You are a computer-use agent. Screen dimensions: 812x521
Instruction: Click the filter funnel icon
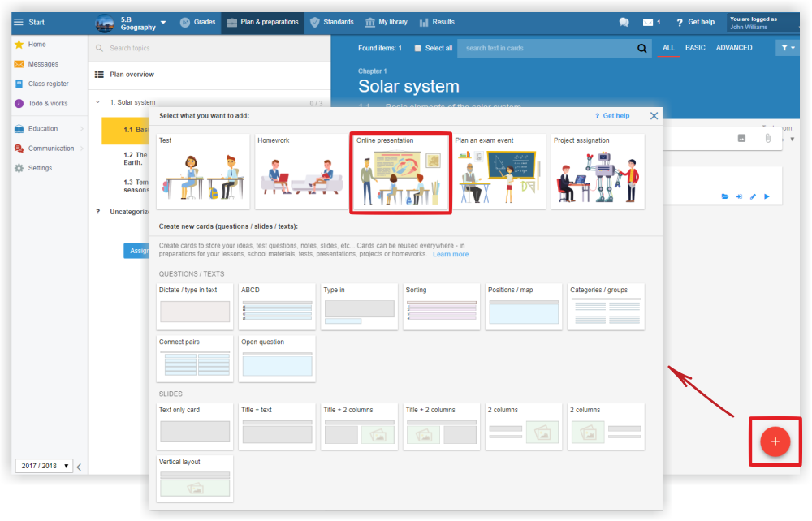pos(784,48)
